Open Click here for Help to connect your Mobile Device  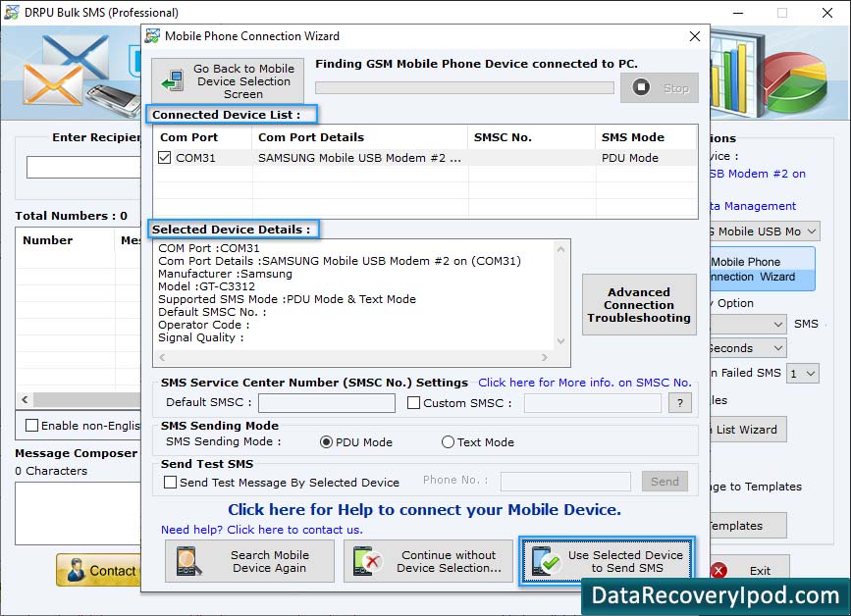[x=424, y=510]
